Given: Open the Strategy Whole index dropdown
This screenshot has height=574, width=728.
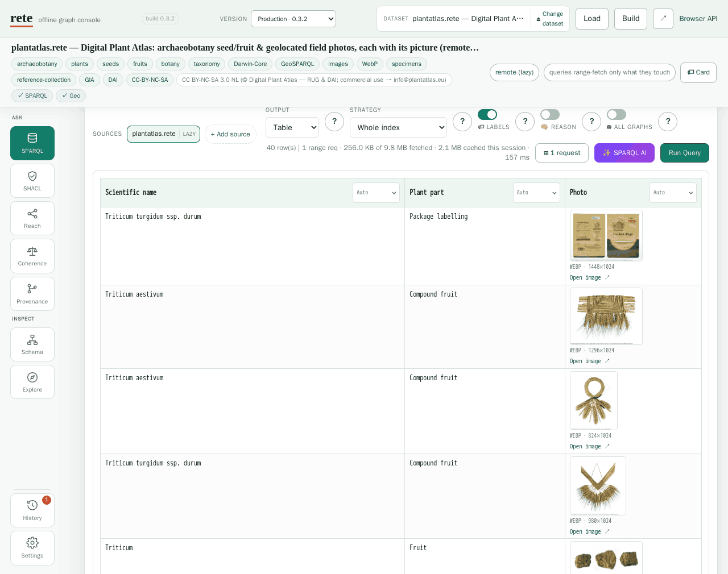Looking at the screenshot, I should (398, 127).
